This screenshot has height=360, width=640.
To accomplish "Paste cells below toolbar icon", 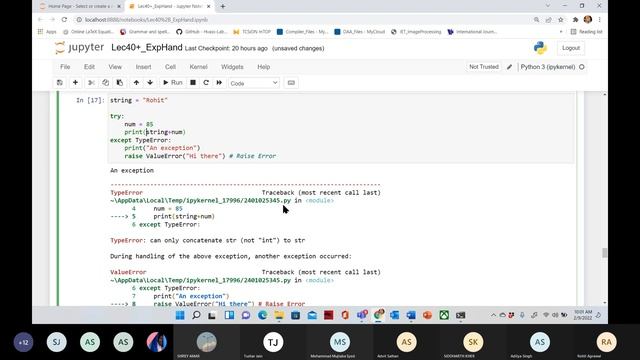I will tap(120, 83).
